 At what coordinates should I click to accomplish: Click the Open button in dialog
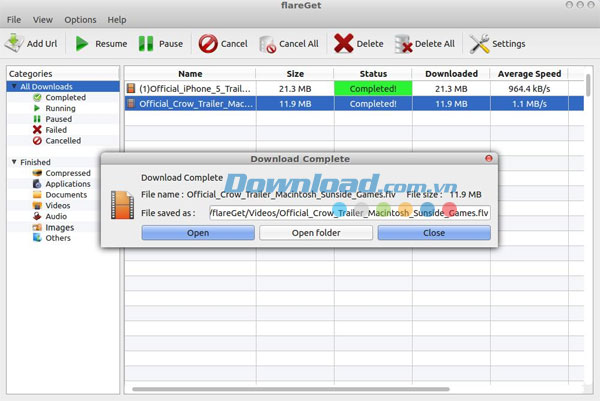pyautogui.click(x=198, y=233)
